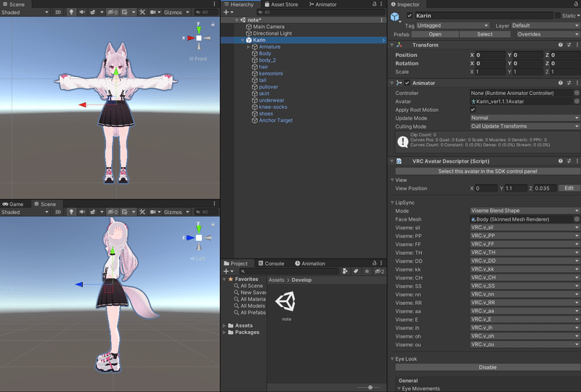
Task: Expand the Armature object in Hierarchy
Action: click(248, 47)
